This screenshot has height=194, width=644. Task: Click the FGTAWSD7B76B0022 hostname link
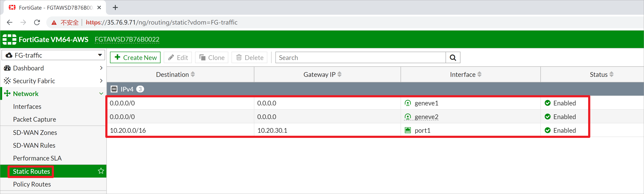coord(127,39)
